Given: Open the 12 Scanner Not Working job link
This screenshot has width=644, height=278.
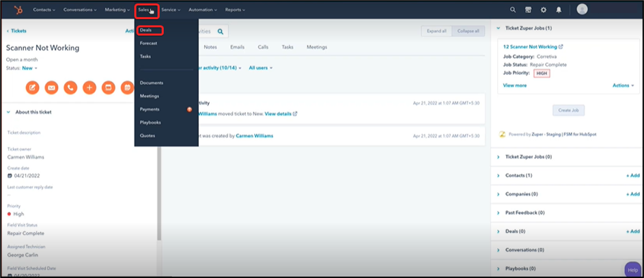Looking at the screenshot, I should point(530,46).
